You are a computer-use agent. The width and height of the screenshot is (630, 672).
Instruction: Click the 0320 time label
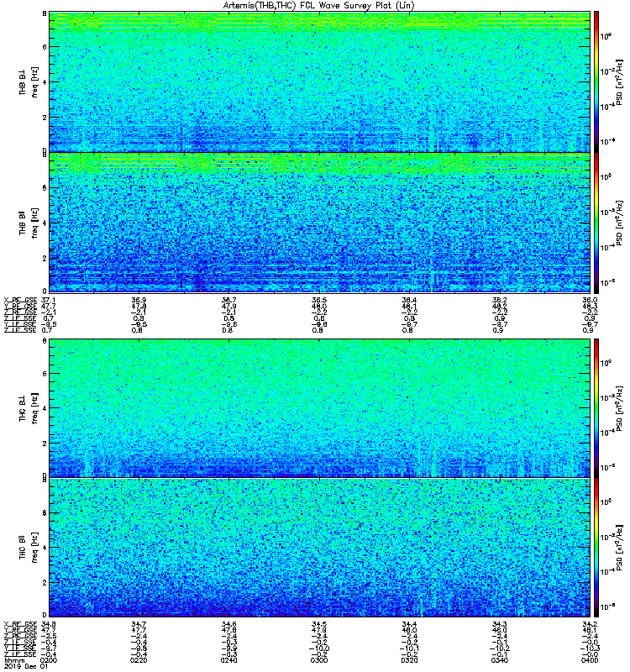pyautogui.click(x=409, y=660)
